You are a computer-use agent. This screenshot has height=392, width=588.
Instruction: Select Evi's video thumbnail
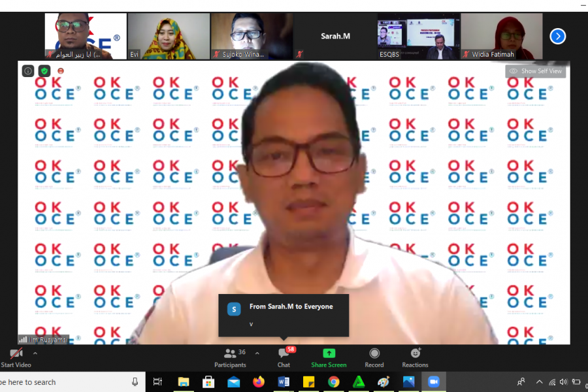pos(169,37)
